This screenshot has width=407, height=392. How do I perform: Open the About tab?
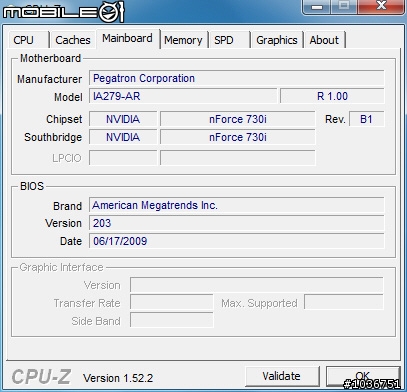tap(325, 40)
